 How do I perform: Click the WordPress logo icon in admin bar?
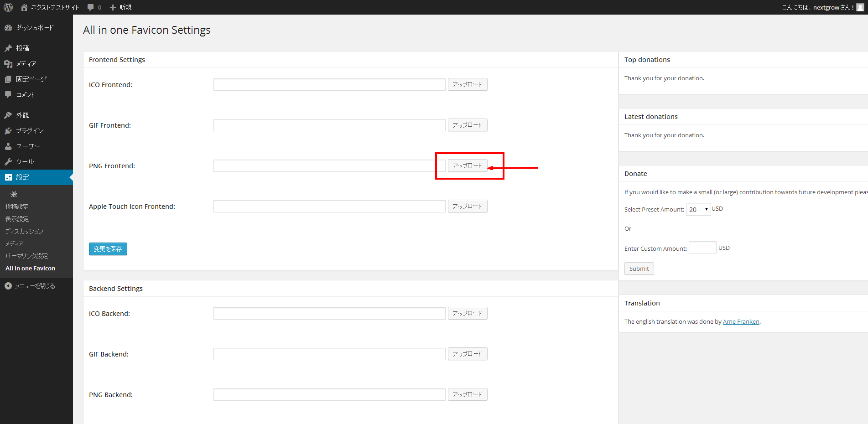(8, 7)
